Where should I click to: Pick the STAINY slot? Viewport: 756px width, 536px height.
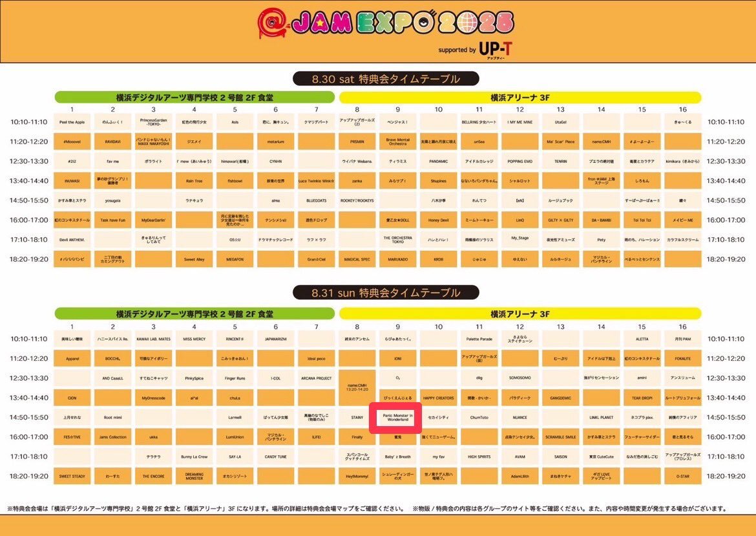click(357, 417)
